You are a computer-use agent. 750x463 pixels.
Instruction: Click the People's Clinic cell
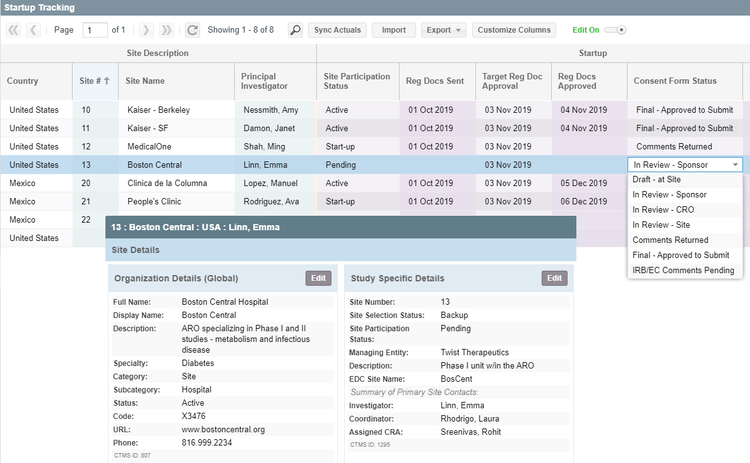(176, 201)
